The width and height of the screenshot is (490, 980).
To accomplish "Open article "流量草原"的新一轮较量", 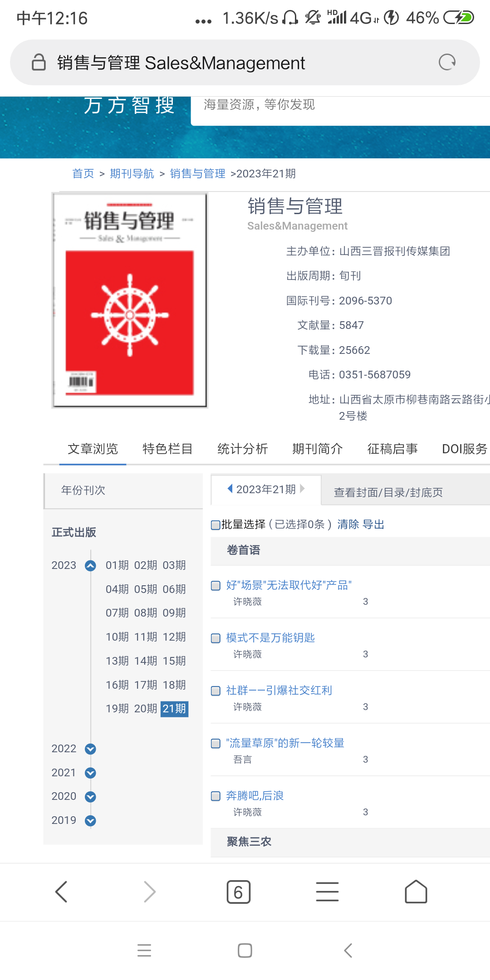I will 285,743.
